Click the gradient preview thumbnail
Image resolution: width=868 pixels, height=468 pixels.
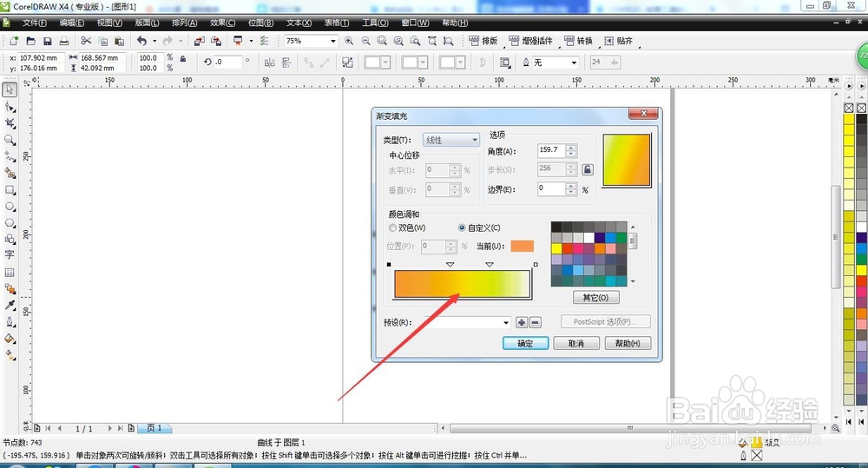point(627,160)
